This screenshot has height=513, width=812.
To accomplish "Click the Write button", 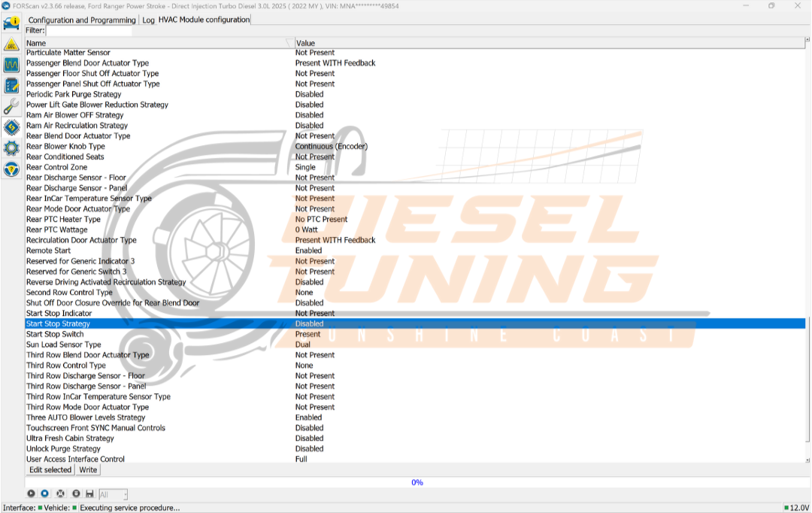I will [x=88, y=469].
